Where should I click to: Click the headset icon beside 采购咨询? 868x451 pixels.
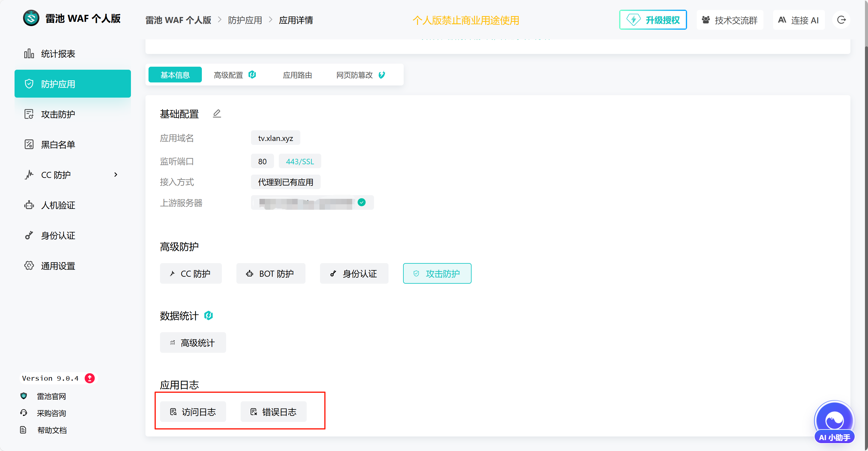(x=24, y=413)
